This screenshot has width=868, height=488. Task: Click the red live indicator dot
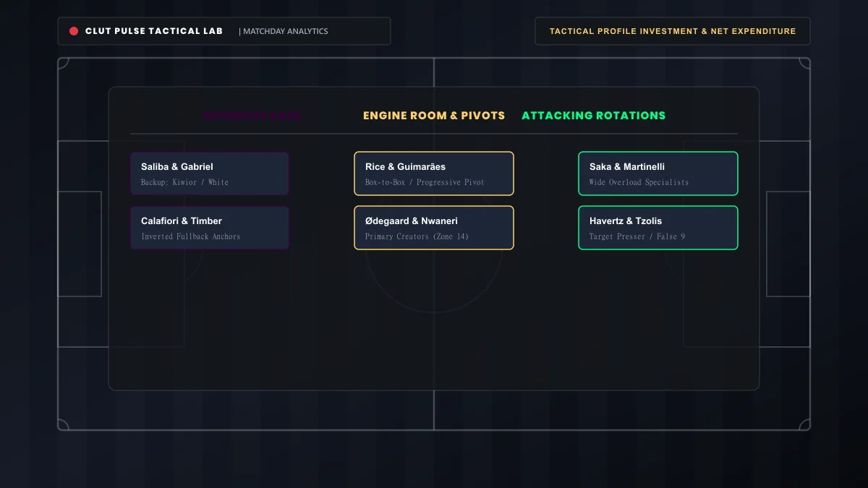74,31
